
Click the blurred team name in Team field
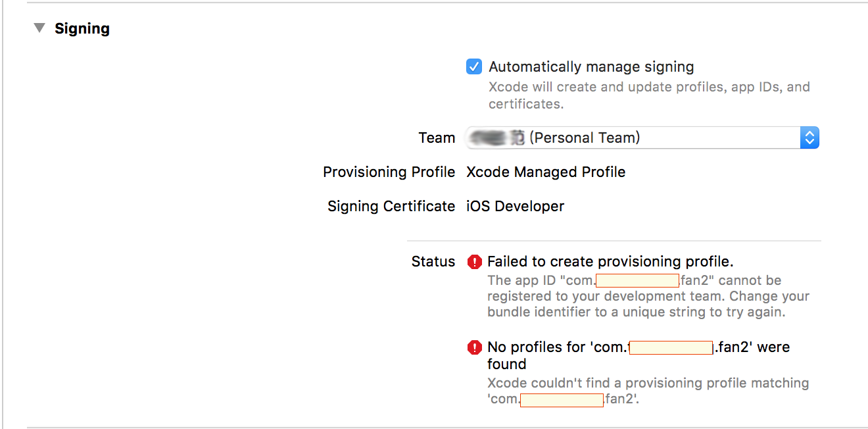point(497,138)
